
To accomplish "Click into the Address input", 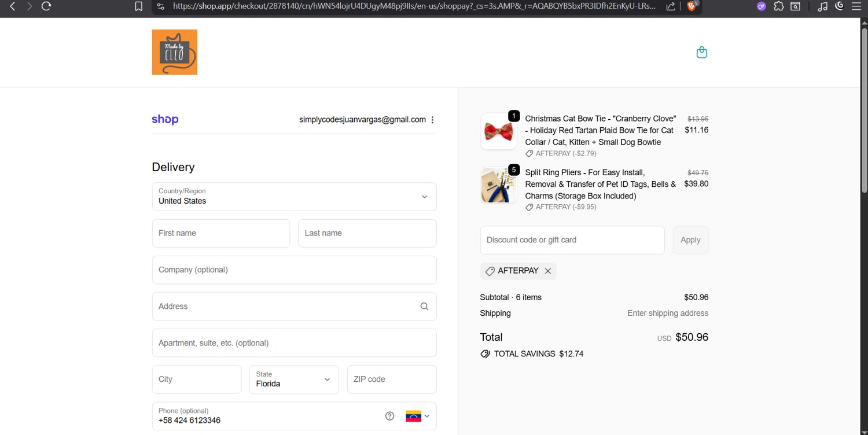I will pyautogui.click(x=294, y=307).
